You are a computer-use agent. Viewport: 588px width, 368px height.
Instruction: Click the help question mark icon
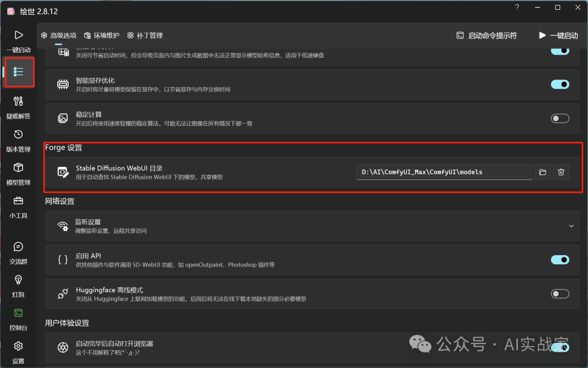point(517,8)
